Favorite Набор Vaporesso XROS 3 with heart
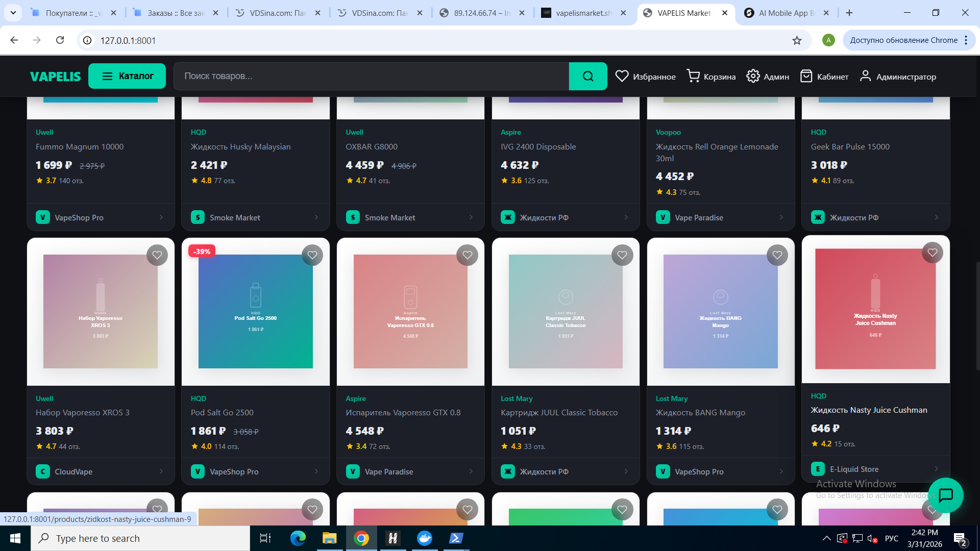The image size is (980, 551). pyautogui.click(x=157, y=255)
